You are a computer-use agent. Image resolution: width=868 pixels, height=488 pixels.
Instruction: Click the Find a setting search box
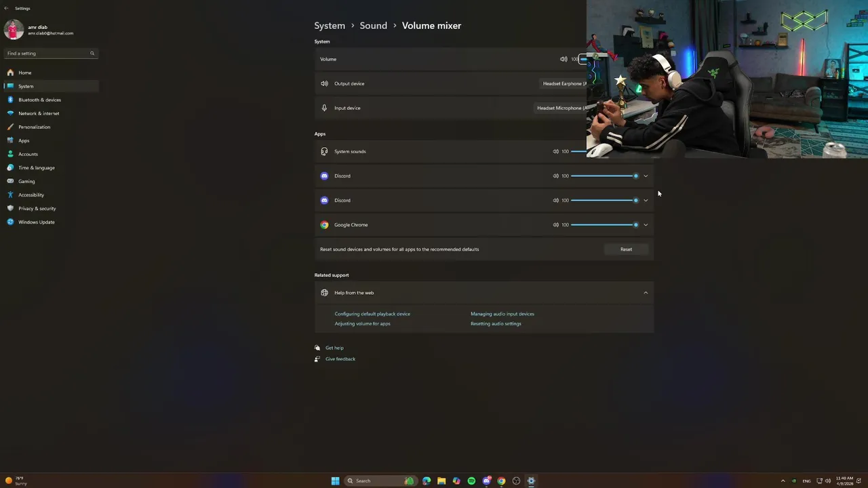pyautogui.click(x=51, y=54)
